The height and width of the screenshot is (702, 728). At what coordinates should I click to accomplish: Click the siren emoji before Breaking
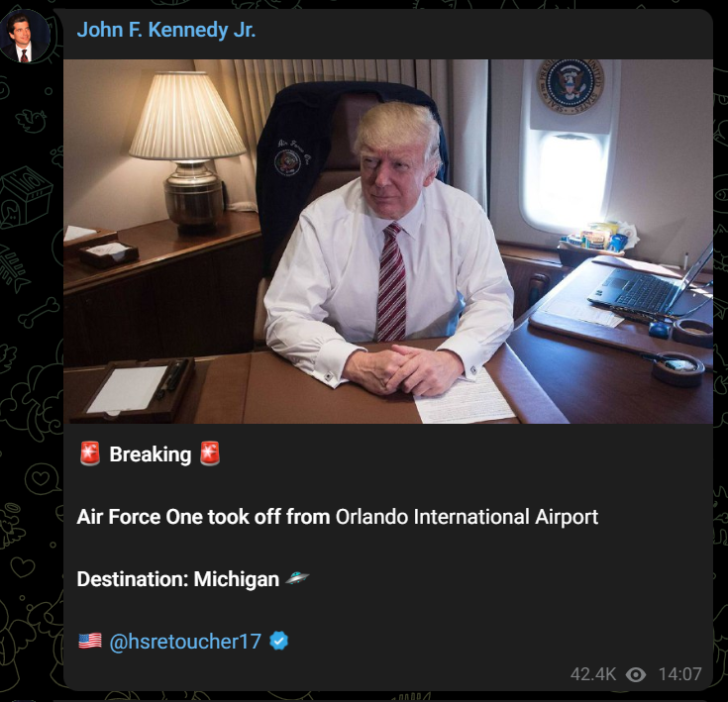(90, 453)
